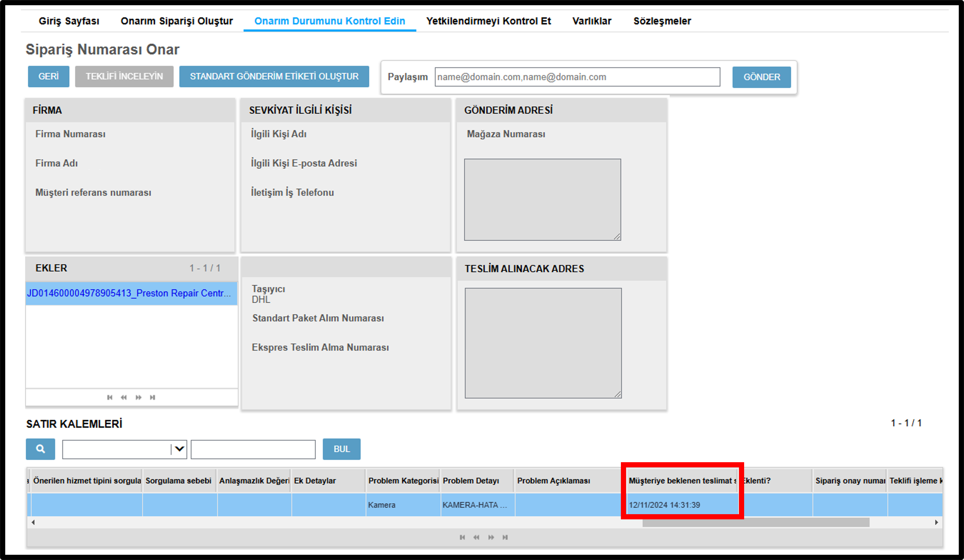Open the JD014600004978905413 attachment link
Viewport: 964px width, 560px height.
129,293
